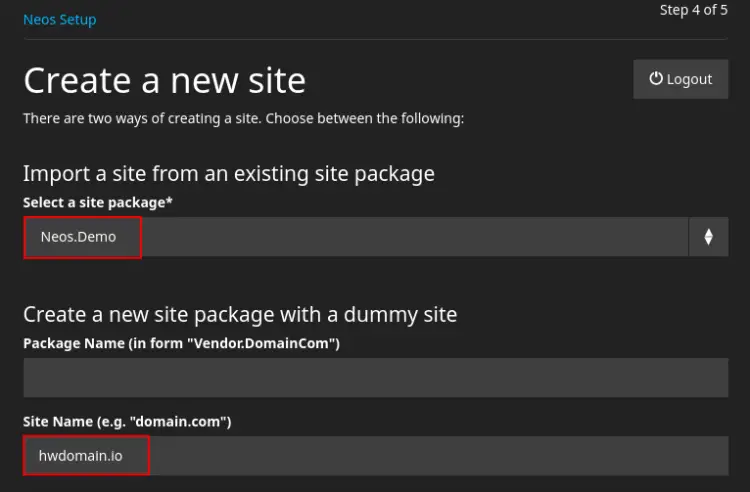Click the Site Name field label

pyautogui.click(x=127, y=422)
